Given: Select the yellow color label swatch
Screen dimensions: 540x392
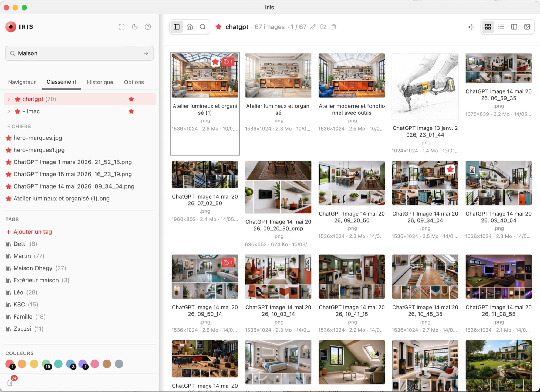Looking at the screenshot, I should [34, 364].
